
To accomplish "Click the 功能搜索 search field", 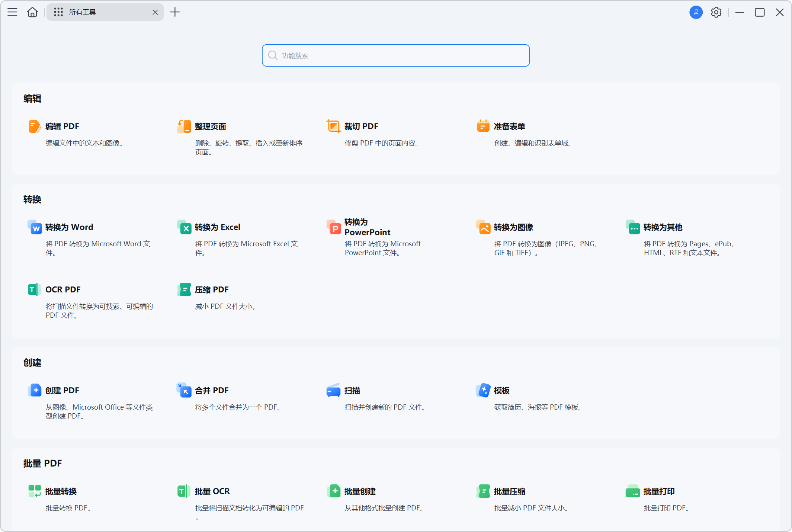I will pos(396,55).
